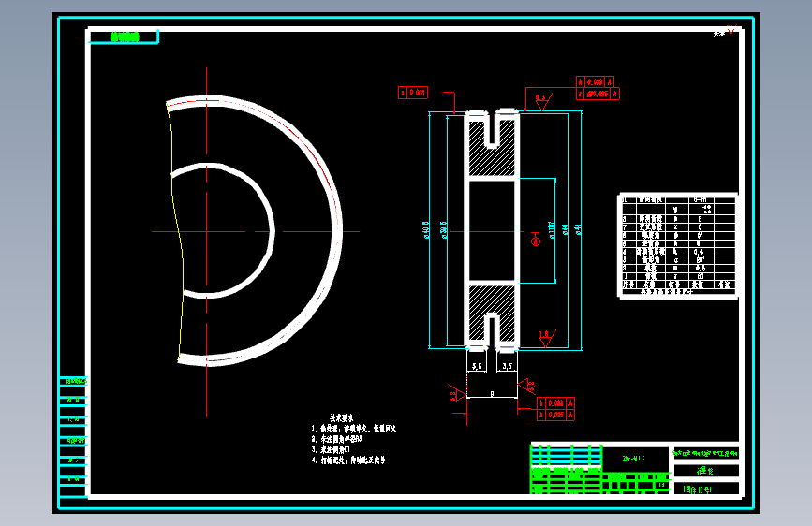812x526 pixels.
Task: Select the 6.3 surface roughness triangle
Action: [x=542, y=102]
